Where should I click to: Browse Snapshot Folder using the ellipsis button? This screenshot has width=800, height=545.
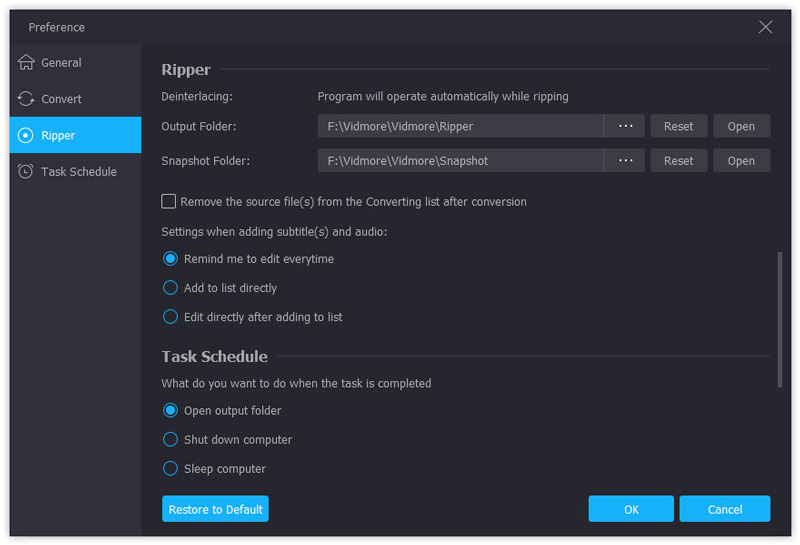pos(626,160)
